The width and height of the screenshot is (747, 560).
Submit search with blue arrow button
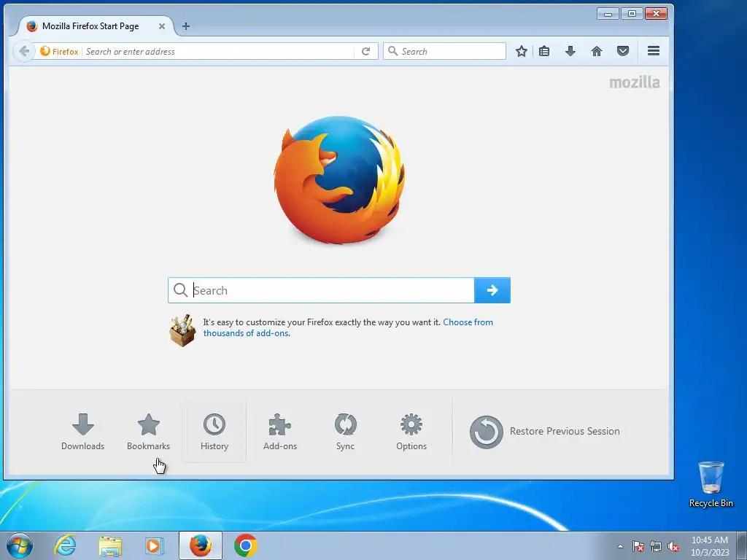pyautogui.click(x=492, y=290)
